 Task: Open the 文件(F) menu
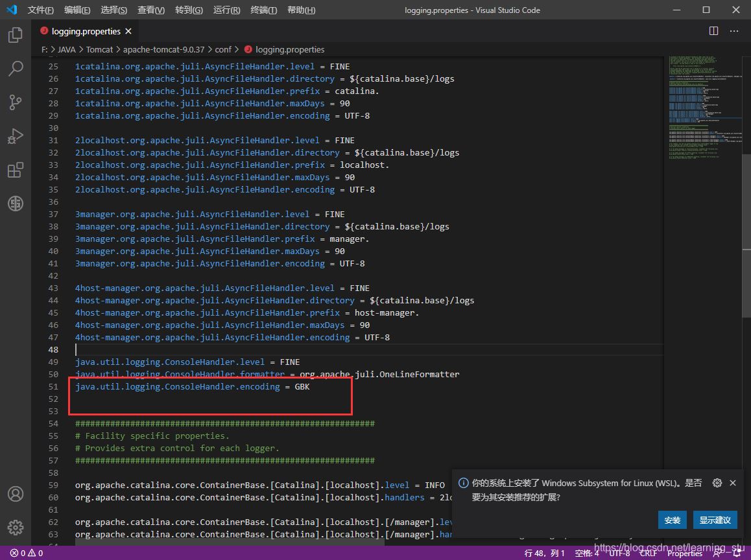(41, 10)
